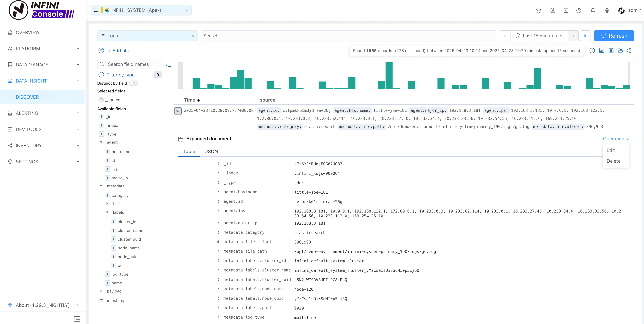Click the histogram chart icon
This screenshot has height=324, width=644.
coord(601,51)
